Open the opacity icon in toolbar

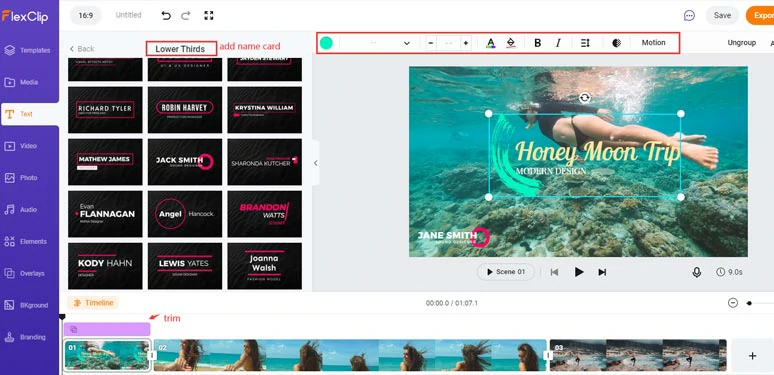pyautogui.click(x=616, y=43)
